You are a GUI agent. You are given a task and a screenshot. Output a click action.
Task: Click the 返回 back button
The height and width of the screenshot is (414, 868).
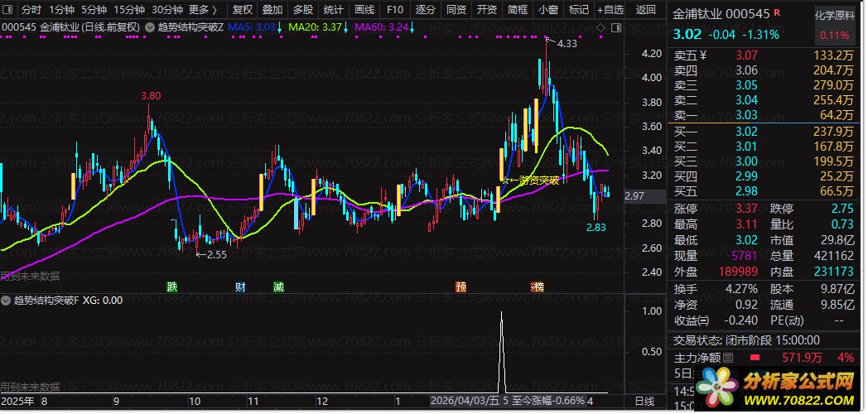point(646,9)
